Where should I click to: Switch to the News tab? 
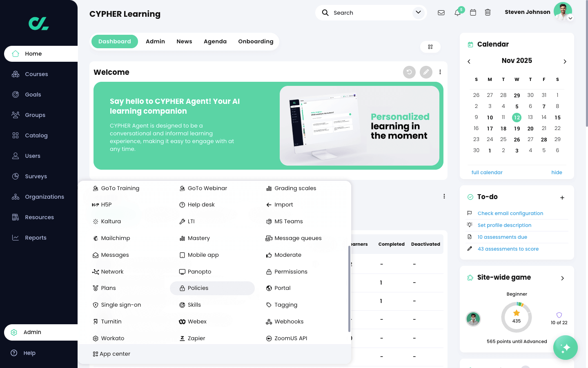(x=184, y=41)
